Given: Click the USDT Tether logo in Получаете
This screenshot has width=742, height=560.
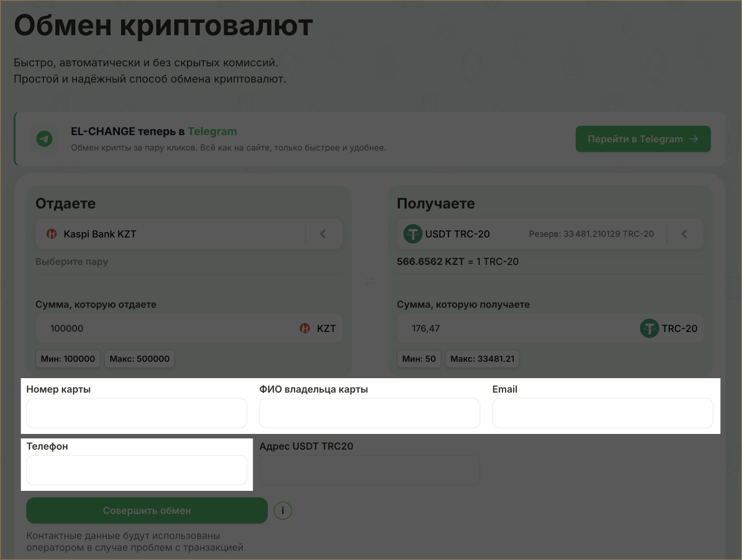Looking at the screenshot, I should (413, 234).
